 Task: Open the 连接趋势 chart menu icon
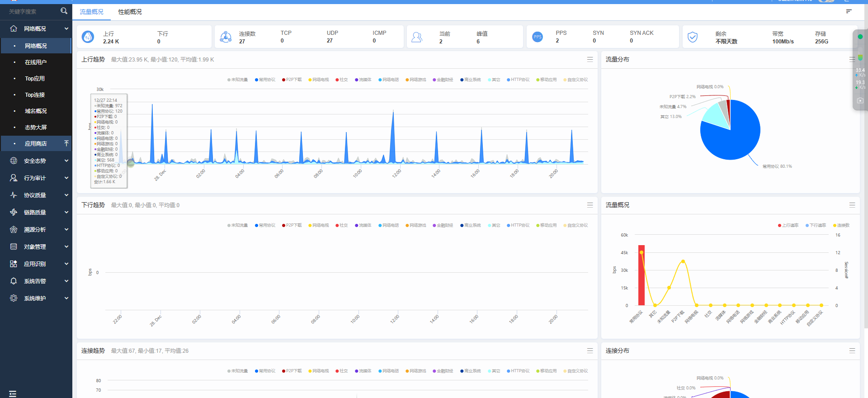(590, 351)
